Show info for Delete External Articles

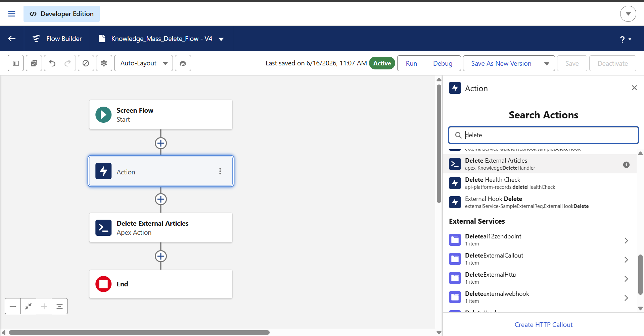pyautogui.click(x=626, y=165)
